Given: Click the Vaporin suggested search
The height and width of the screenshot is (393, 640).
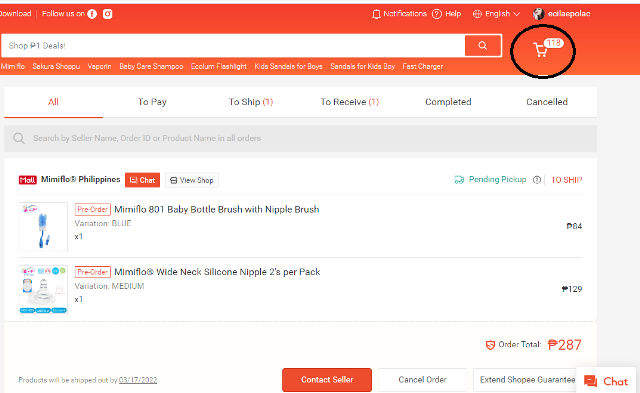Looking at the screenshot, I should pos(100,67).
